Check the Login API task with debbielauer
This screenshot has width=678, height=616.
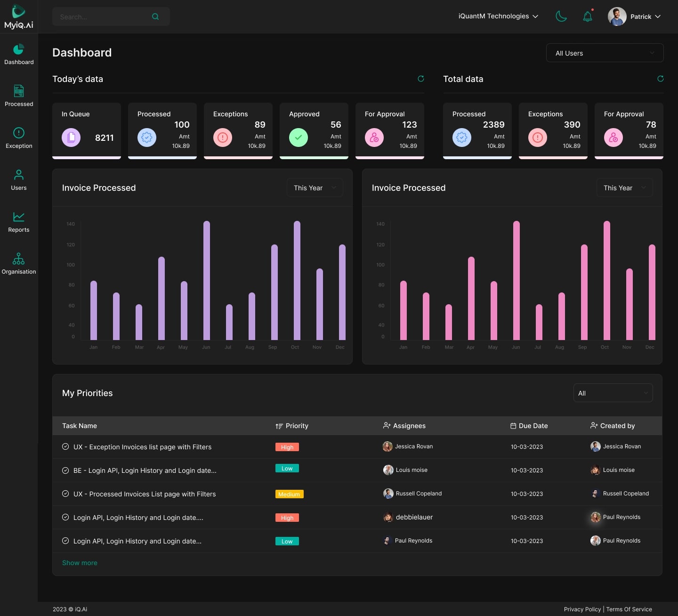(65, 517)
